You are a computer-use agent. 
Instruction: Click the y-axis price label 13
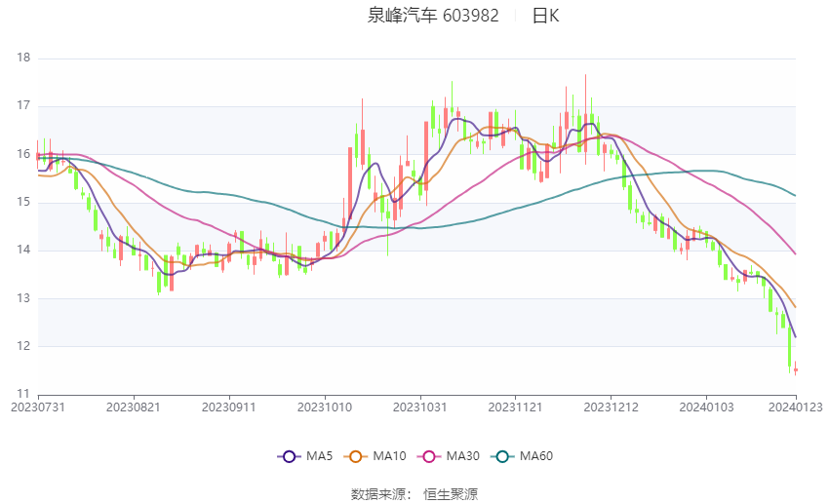point(23,298)
